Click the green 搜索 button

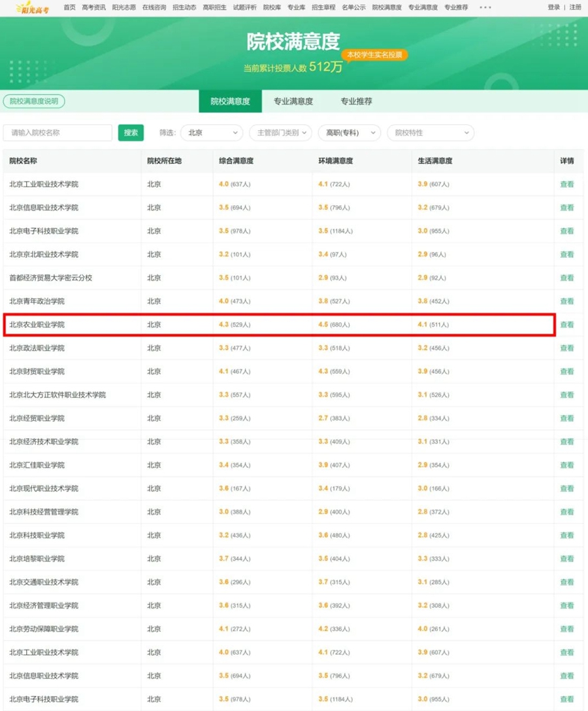point(131,133)
